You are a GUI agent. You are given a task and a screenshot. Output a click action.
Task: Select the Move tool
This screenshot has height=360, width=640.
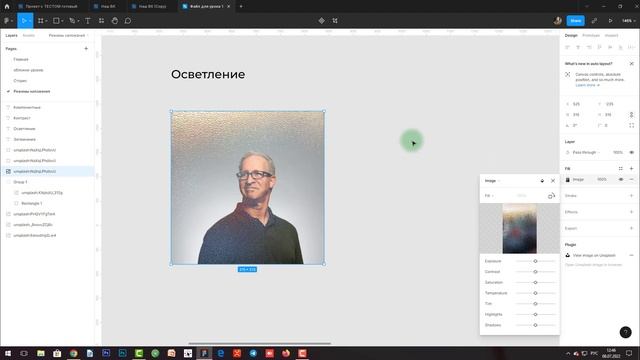(x=23, y=21)
